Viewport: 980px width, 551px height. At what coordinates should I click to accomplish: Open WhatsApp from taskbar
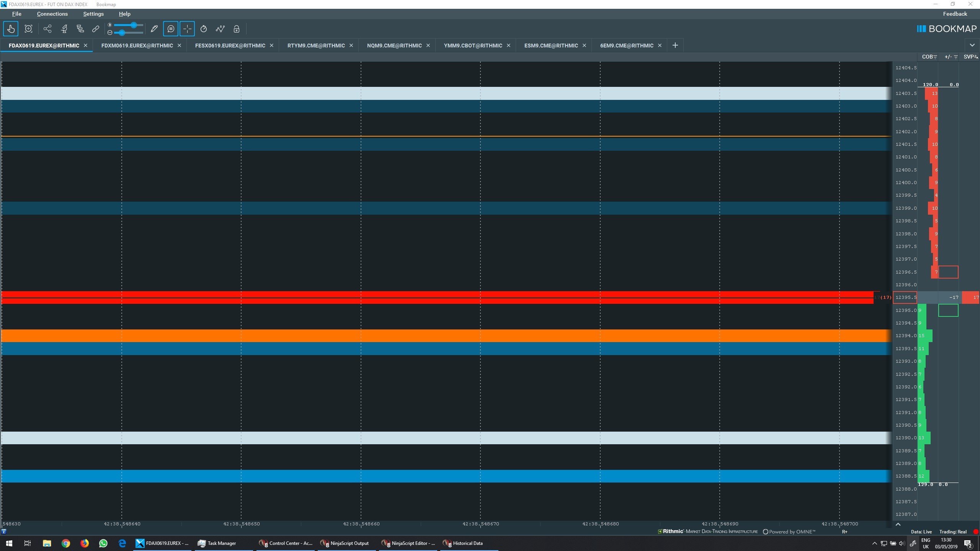(103, 543)
